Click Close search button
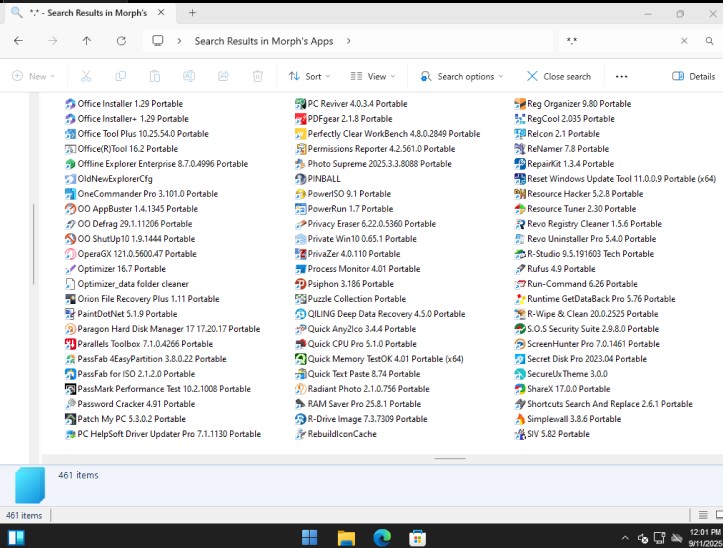This screenshot has height=548, width=723. coord(559,77)
